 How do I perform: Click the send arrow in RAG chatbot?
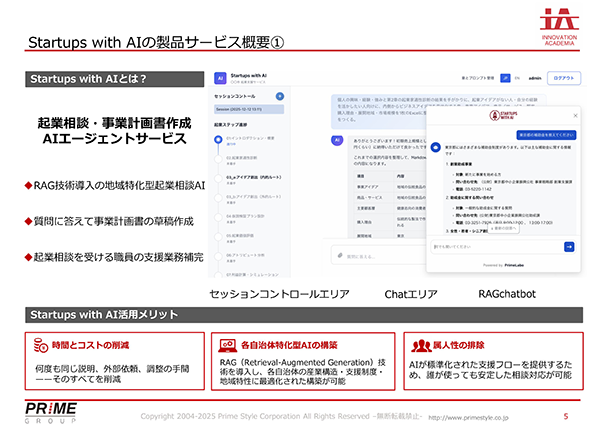pos(569,246)
